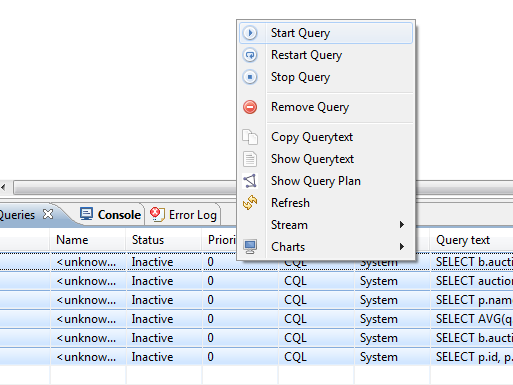This screenshot has width=513, height=385.
Task: Click the Charts monitor icon
Action: [250, 247]
